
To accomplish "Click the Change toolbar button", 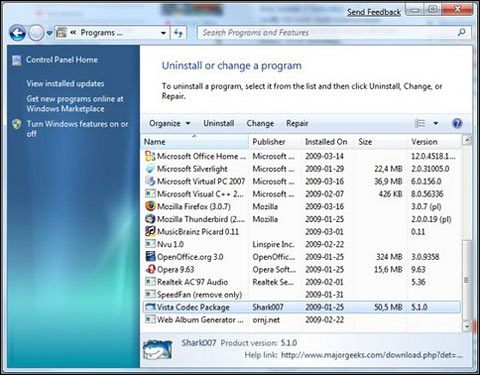I will coord(260,123).
